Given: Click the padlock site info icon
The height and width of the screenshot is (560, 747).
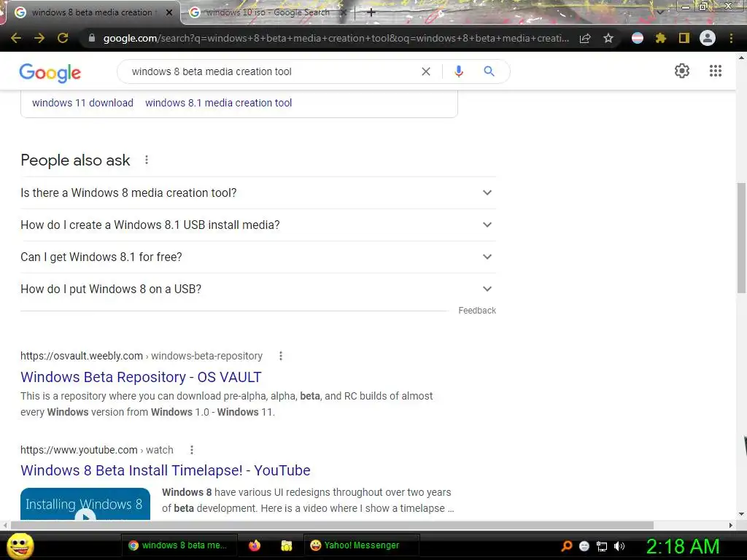Looking at the screenshot, I should 92,38.
